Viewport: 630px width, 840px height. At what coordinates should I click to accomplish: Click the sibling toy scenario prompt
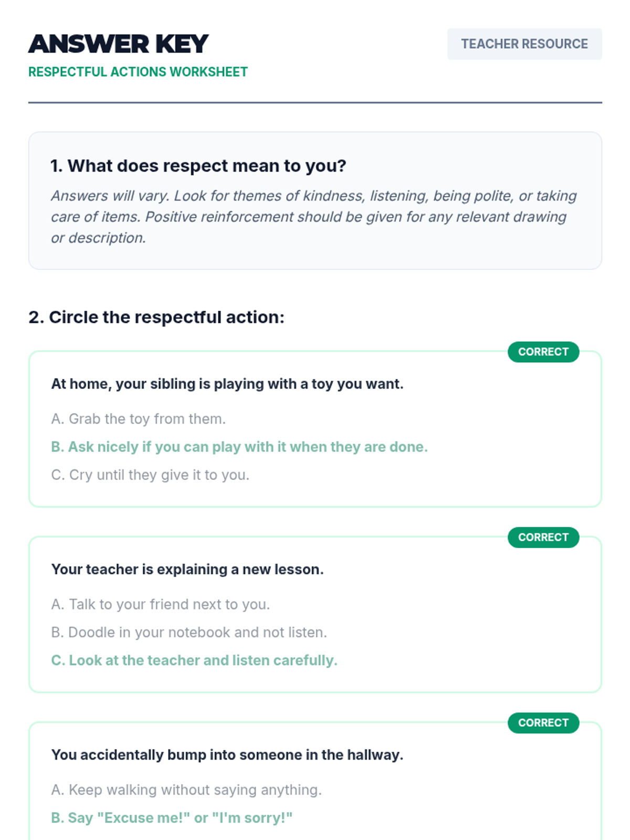(x=227, y=384)
